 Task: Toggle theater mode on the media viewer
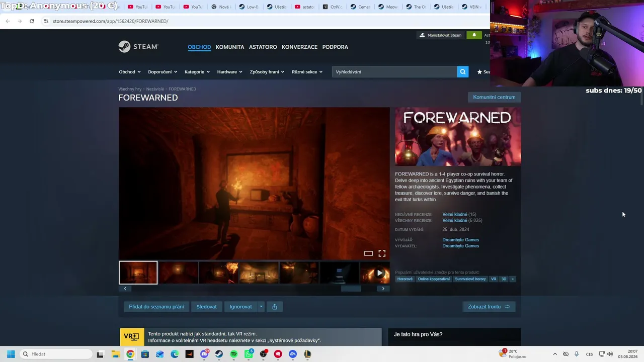368,253
